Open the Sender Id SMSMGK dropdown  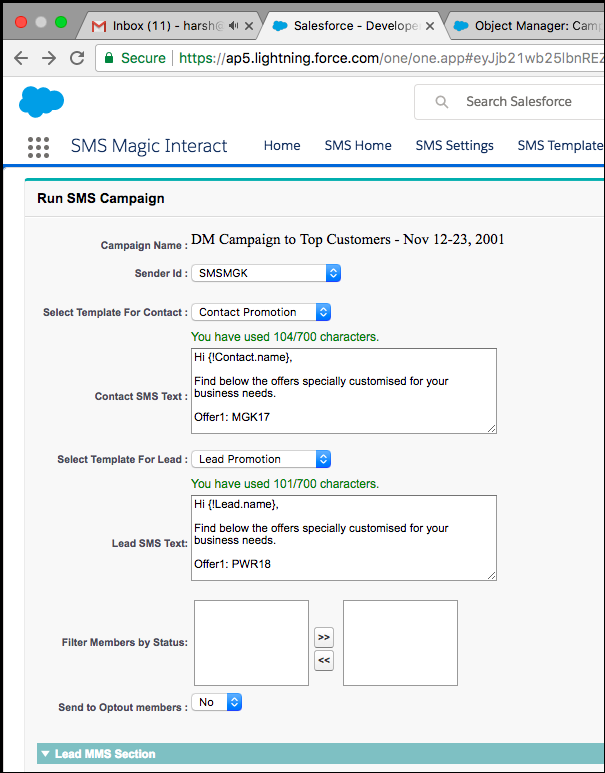(x=266, y=273)
